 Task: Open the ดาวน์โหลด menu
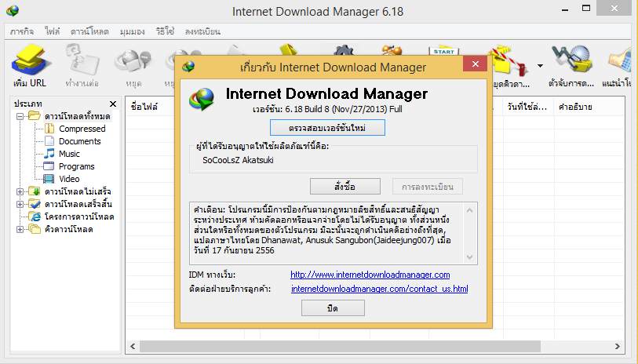pyautogui.click(x=89, y=31)
